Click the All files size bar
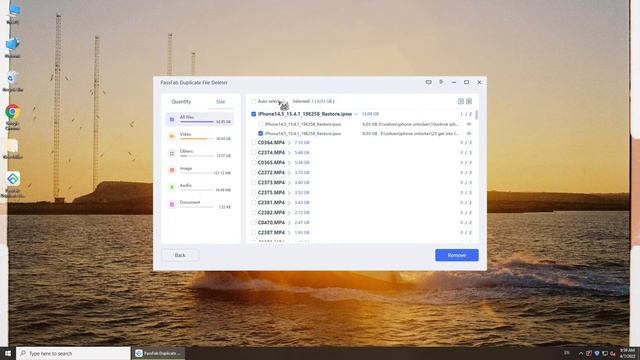640x360 pixels. point(197,122)
